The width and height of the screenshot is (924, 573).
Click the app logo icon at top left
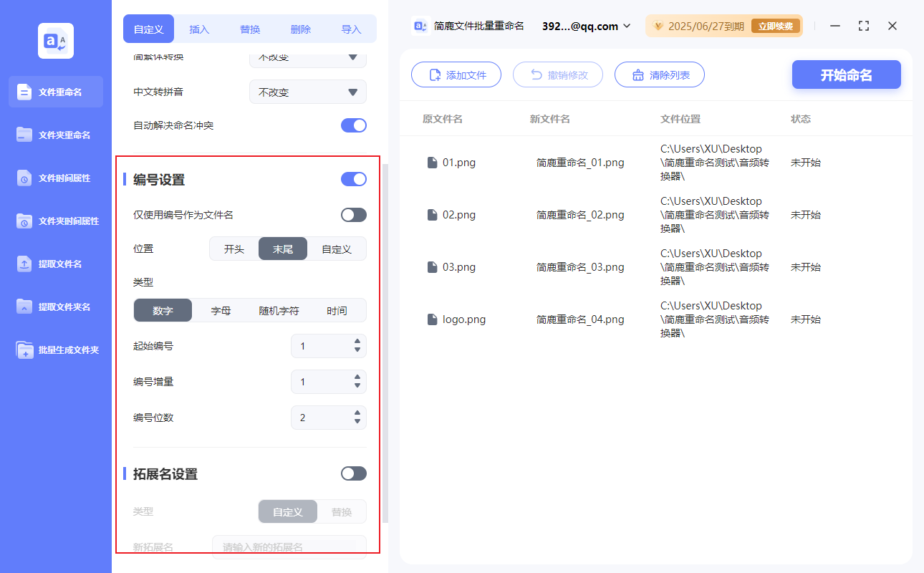tap(55, 41)
